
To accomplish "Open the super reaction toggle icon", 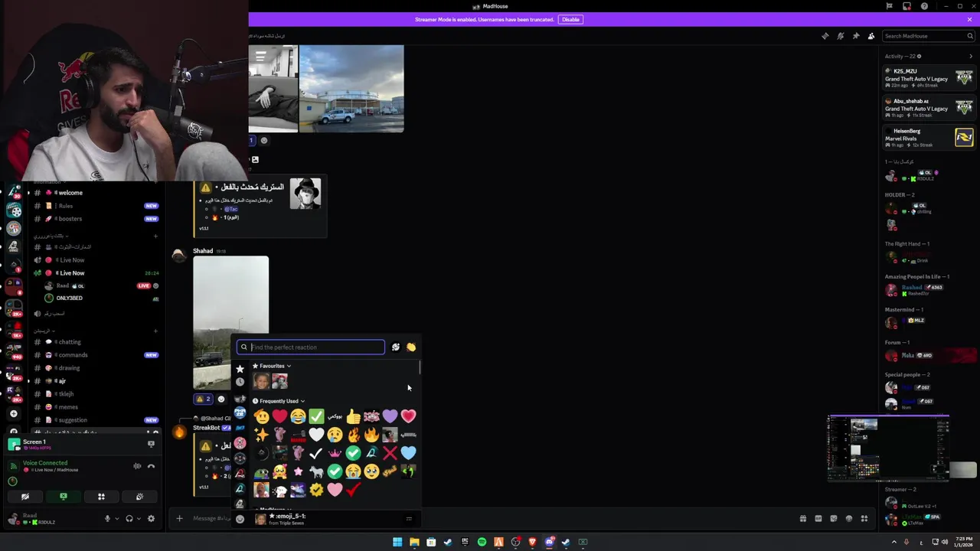I will pyautogui.click(x=395, y=347).
